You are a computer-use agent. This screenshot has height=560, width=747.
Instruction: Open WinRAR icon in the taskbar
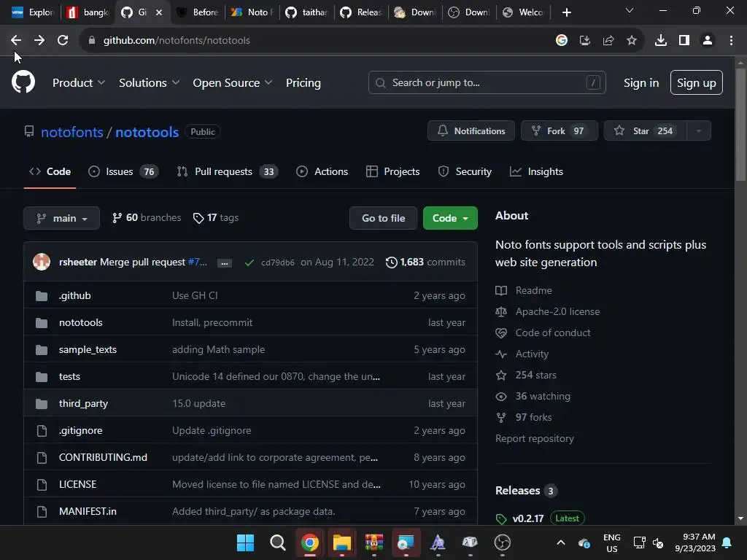click(374, 542)
